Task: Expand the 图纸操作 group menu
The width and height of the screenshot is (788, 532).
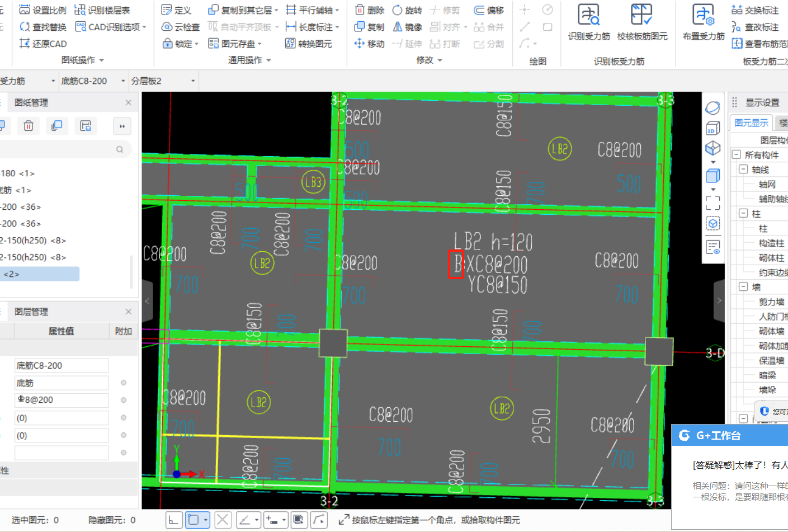Action: [83, 60]
